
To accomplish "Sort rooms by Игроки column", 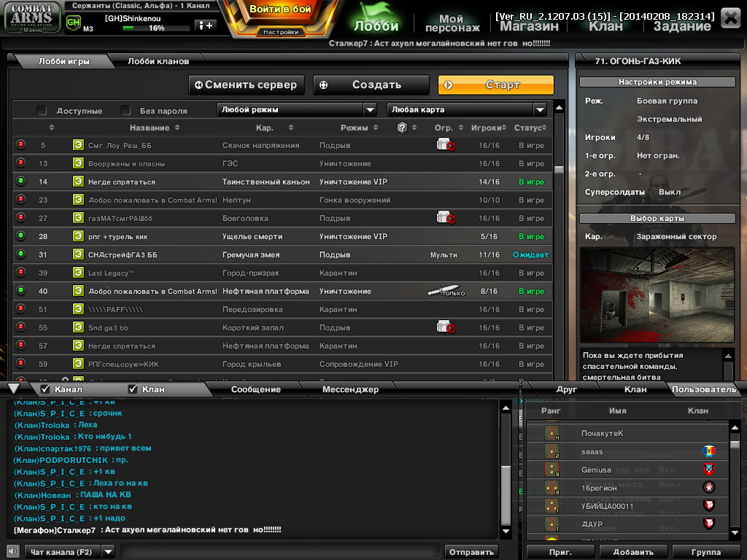I will coord(489,128).
